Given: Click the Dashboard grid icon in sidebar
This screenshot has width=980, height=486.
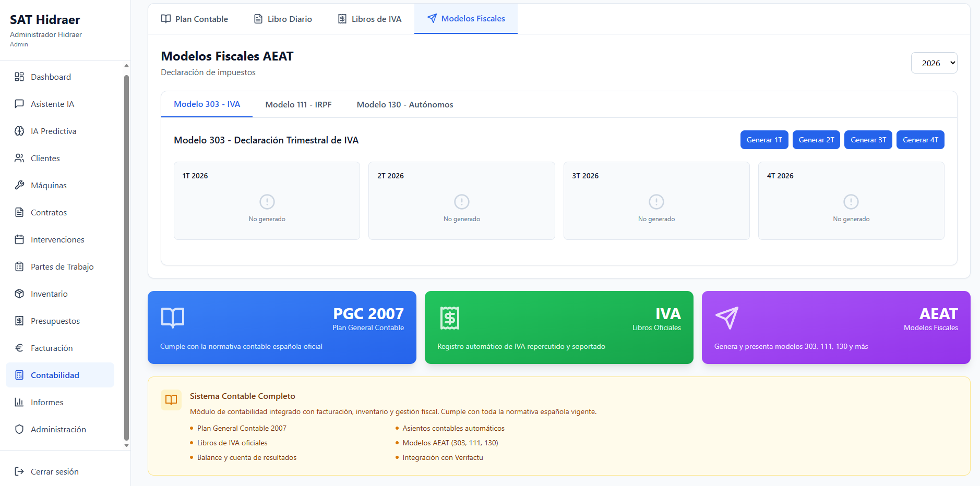Looking at the screenshot, I should tap(19, 77).
